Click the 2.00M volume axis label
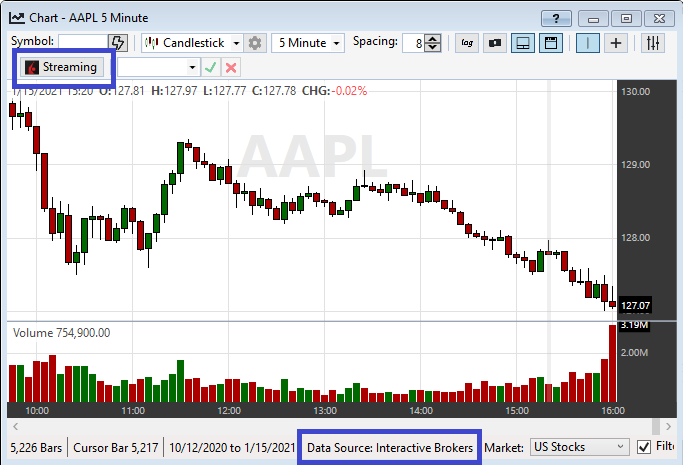 (634, 352)
